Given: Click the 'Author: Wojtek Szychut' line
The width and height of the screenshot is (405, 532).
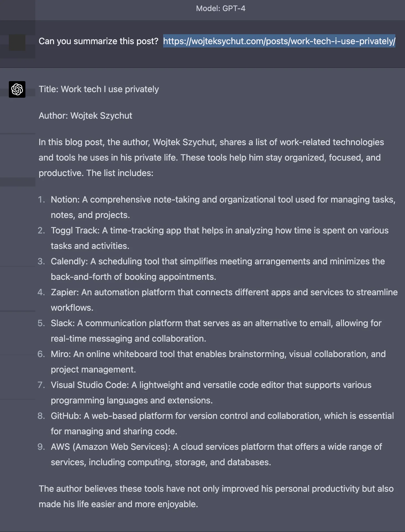Looking at the screenshot, I should pos(85,116).
